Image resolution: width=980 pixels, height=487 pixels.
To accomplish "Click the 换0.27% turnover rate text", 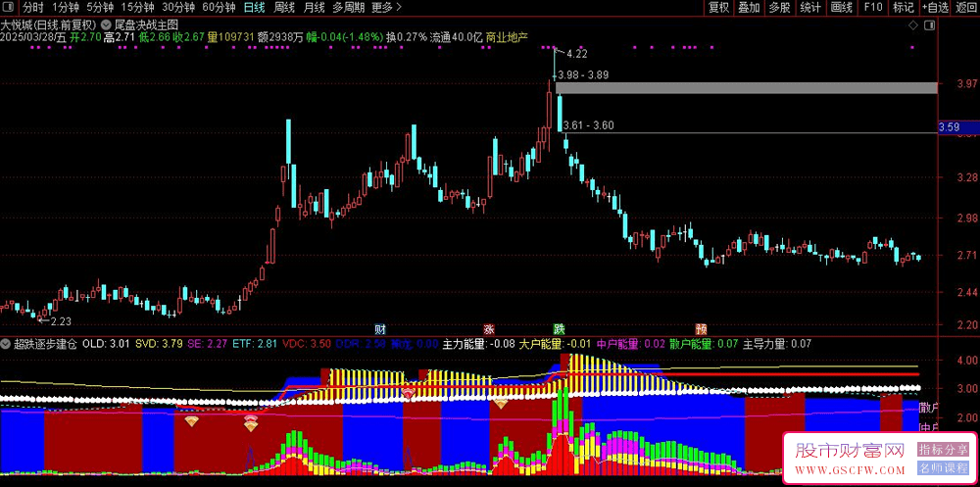I will point(407,37).
